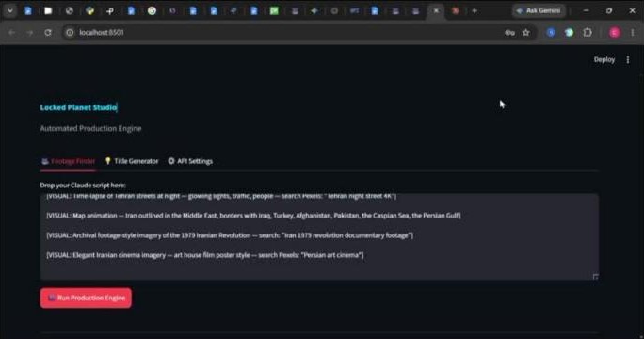Click the Tehran night street visual line
This screenshot has height=339, width=644.
tap(221, 196)
